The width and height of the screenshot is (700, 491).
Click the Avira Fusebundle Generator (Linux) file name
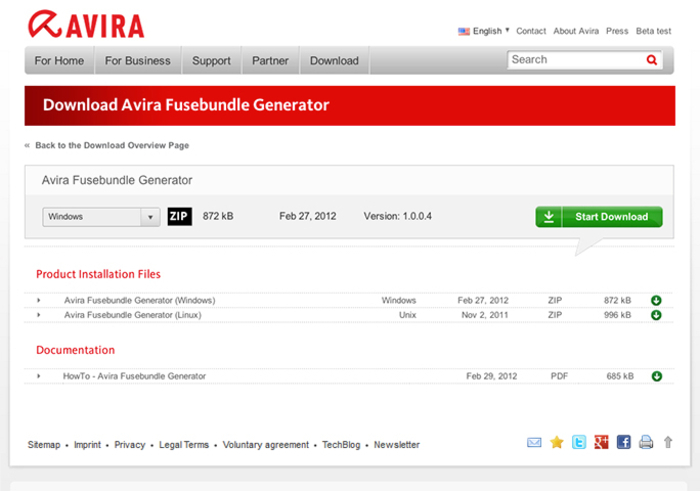point(133,315)
